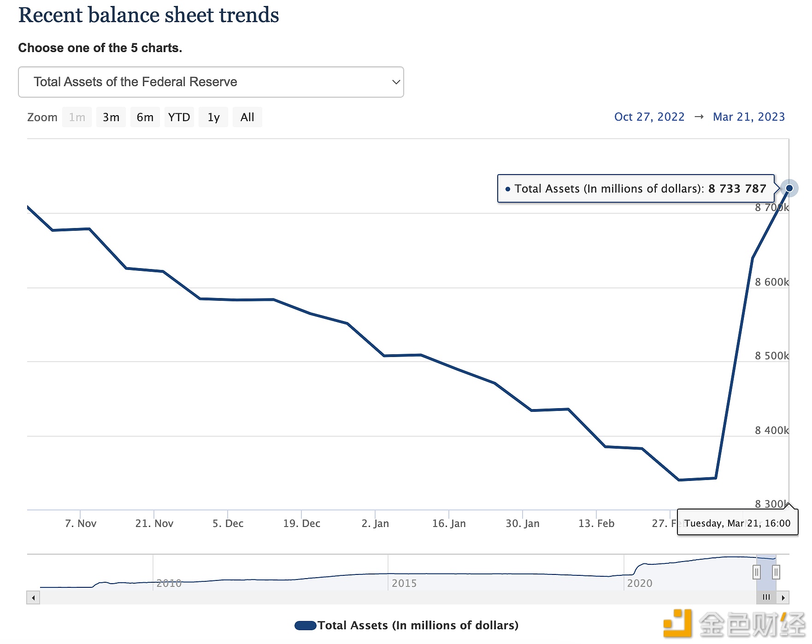812x644 pixels.
Task: Click the highlighted data point on the line
Action: (789, 188)
